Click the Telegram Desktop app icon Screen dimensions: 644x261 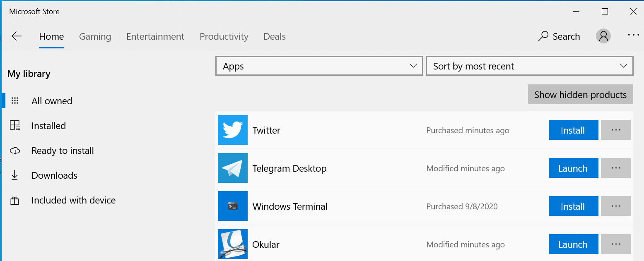(233, 168)
